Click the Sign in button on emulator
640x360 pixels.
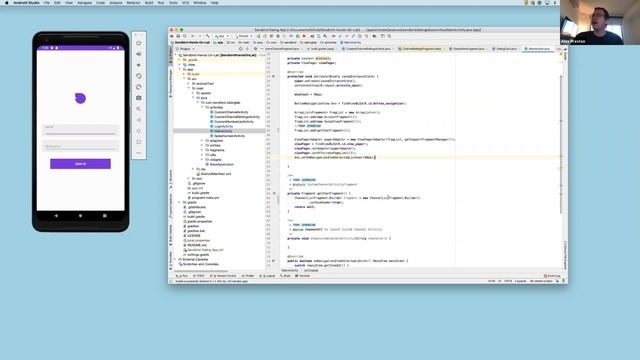pos(80,164)
